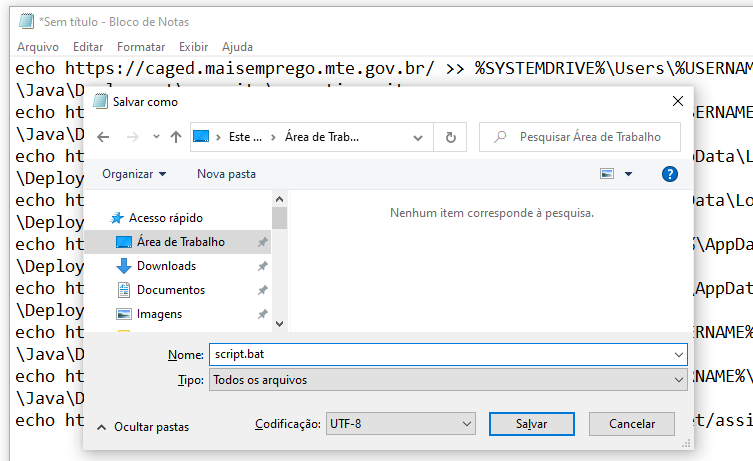753x461 pixels.
Task: Open the help question mark icon
Action: click(x=670, y=174)
